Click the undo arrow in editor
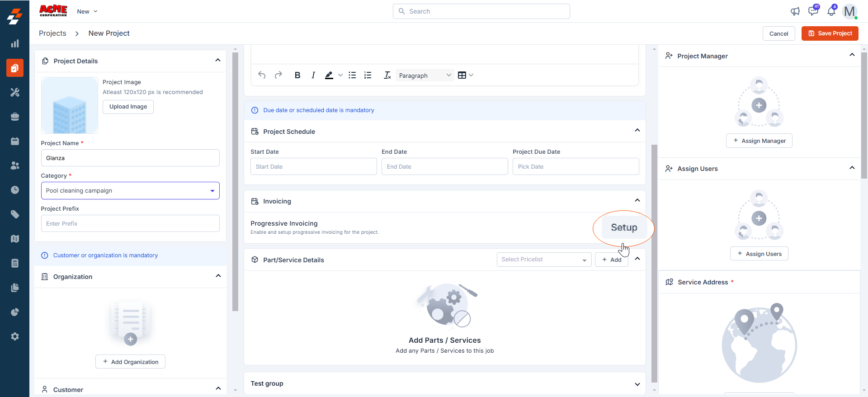Image resolution: width=868 pixels, height=397 pixels. pyautogui.click(x=262, y=75)
